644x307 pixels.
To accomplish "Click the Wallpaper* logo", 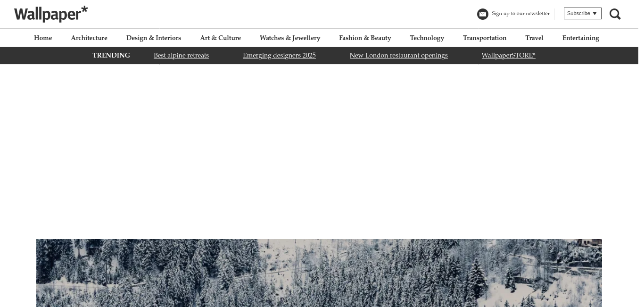I will (51, 14).
